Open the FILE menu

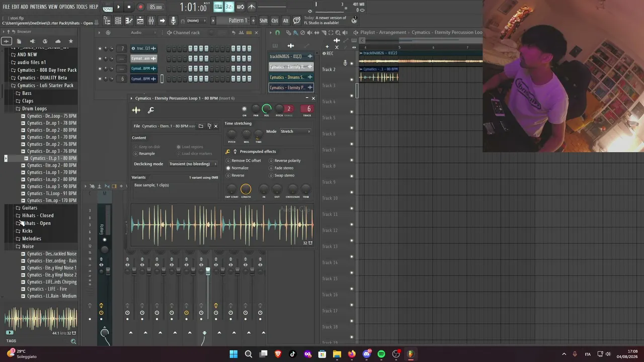tap(6, 7)
